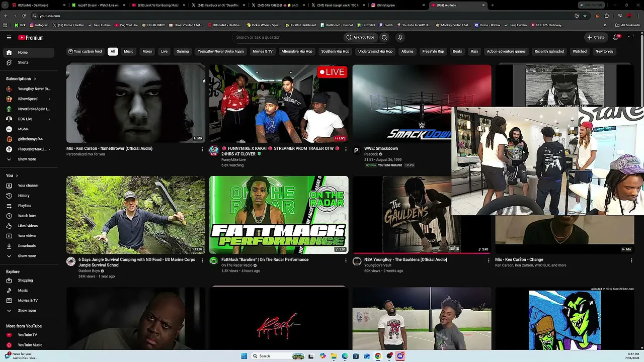Screen dimensions: 644x362
Task: Open the Twitch bookmark
Action: click(386, 25)
